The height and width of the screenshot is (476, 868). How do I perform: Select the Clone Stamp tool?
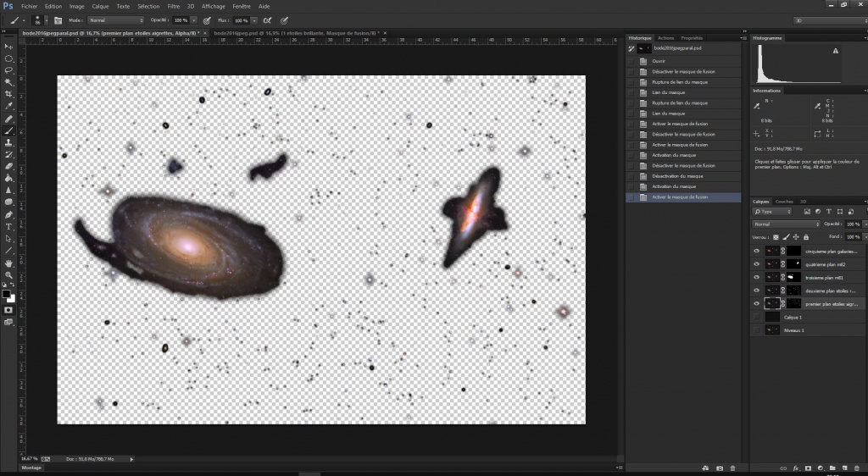[x=8, y=142]
